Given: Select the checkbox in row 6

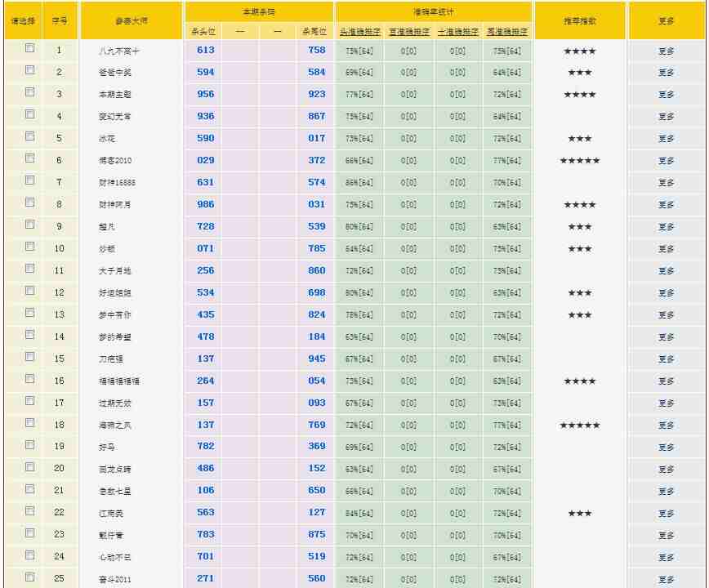Looking at the screenshot, I should click(x=30, y=158).
